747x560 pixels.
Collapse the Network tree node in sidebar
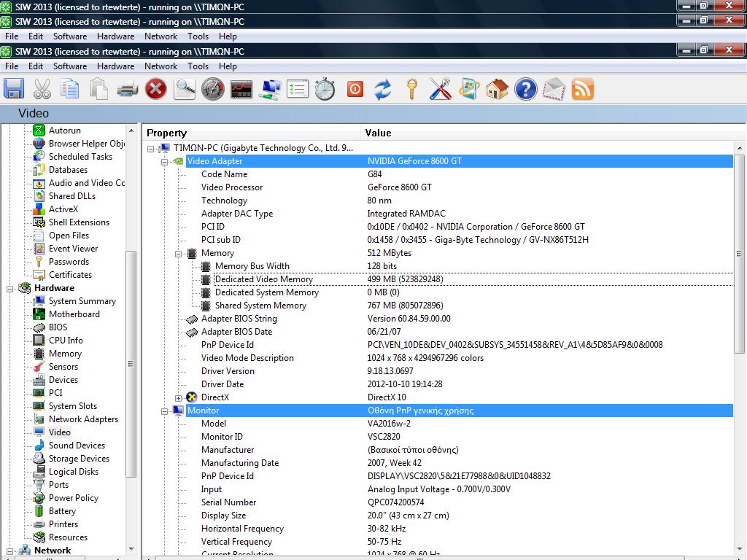10,551
